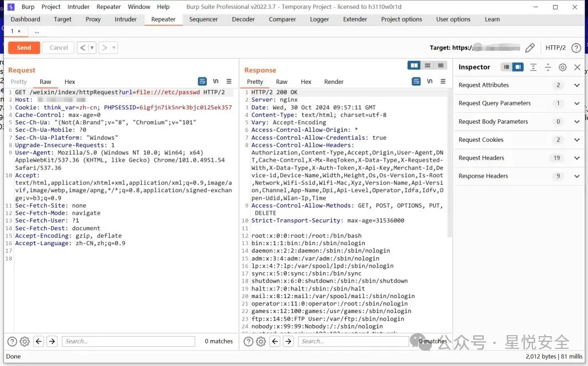The image size is (588, 366).
Task: Switch to top-bottom layout view
Action: pos(427,65)
